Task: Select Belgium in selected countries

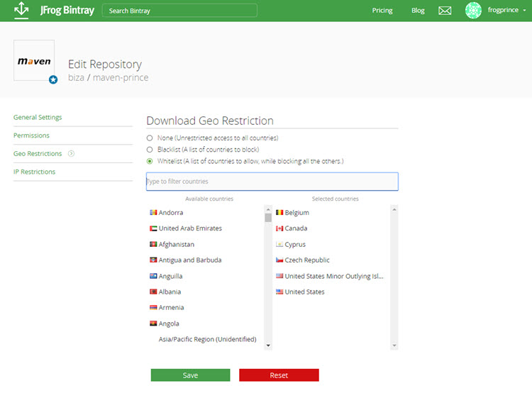Action: [297, 213]
